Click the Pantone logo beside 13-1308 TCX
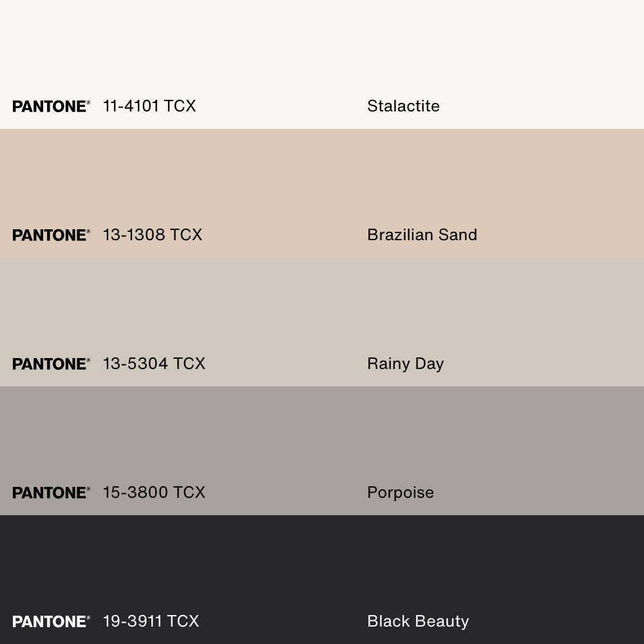Image resolution: width=644 pixels, height=644 pixels. pyautogui.click(x=51, y=235)
